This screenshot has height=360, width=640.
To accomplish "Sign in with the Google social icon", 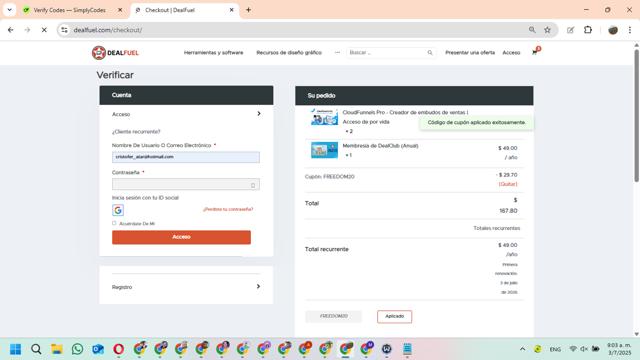I will coord(118,210).
